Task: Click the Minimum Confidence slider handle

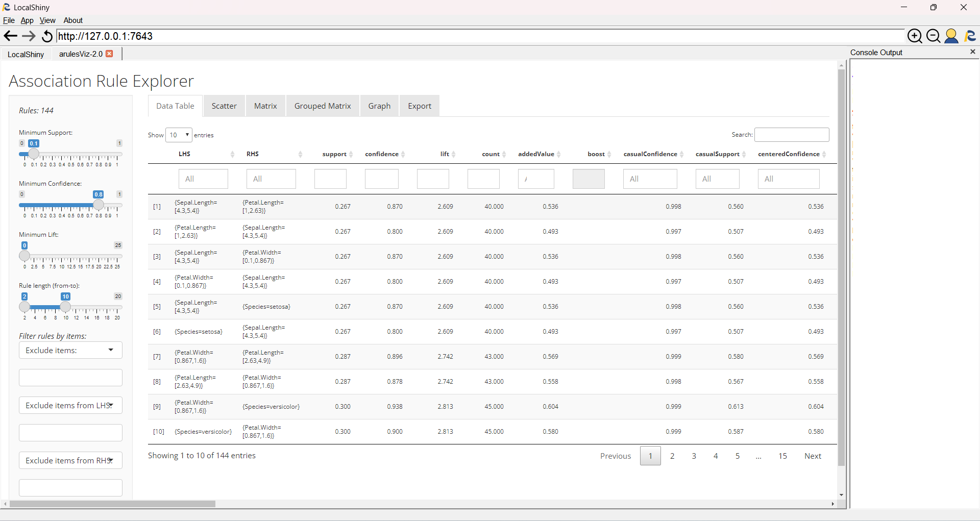Action: [99, 205]
